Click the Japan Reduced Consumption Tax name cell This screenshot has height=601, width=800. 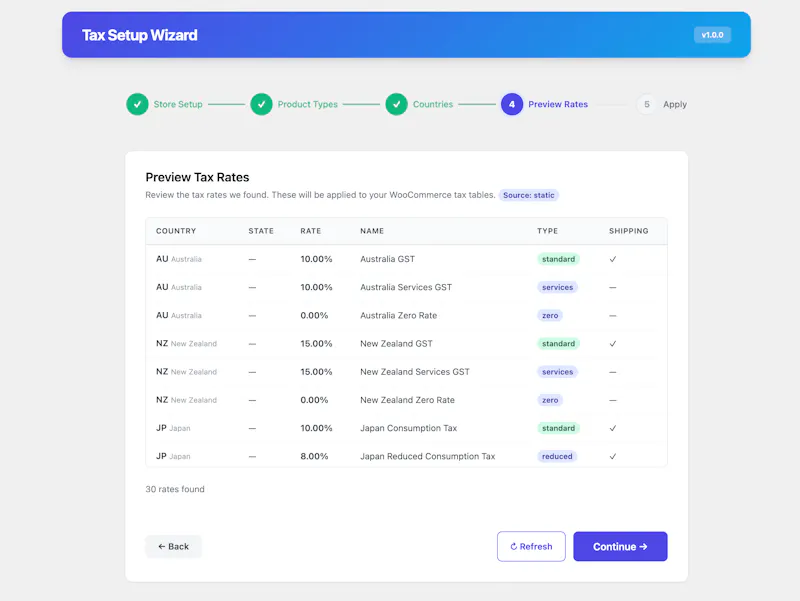[x=428, y=456]
